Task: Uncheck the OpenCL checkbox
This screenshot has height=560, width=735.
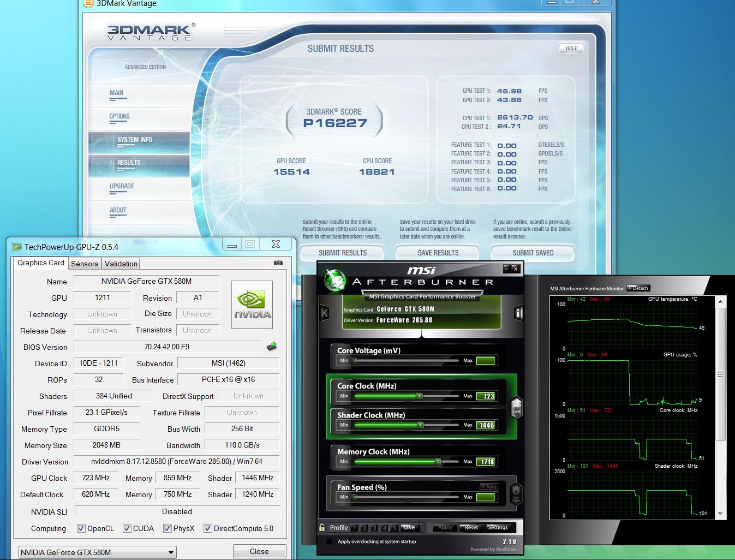Action: (x=81, y=528)
